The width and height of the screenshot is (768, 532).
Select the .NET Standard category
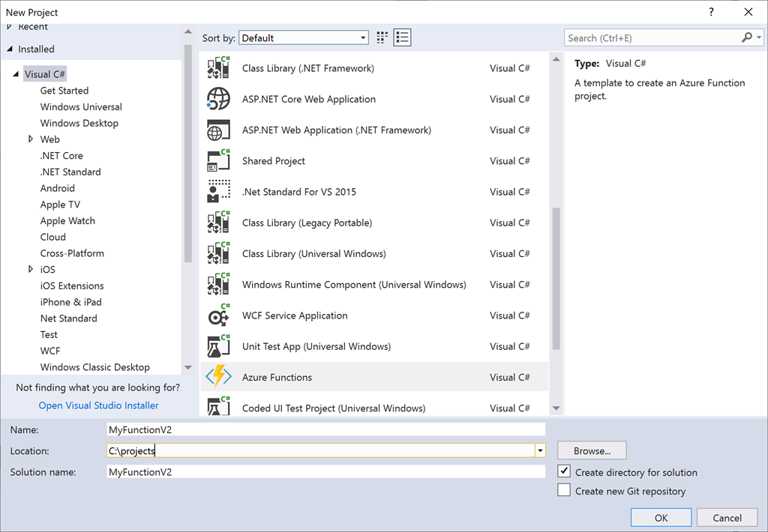point(70,172)
